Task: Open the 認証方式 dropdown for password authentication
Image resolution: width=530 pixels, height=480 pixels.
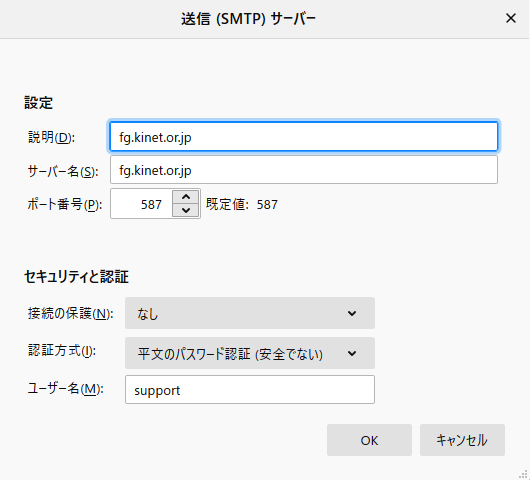Action: point(250,353)
